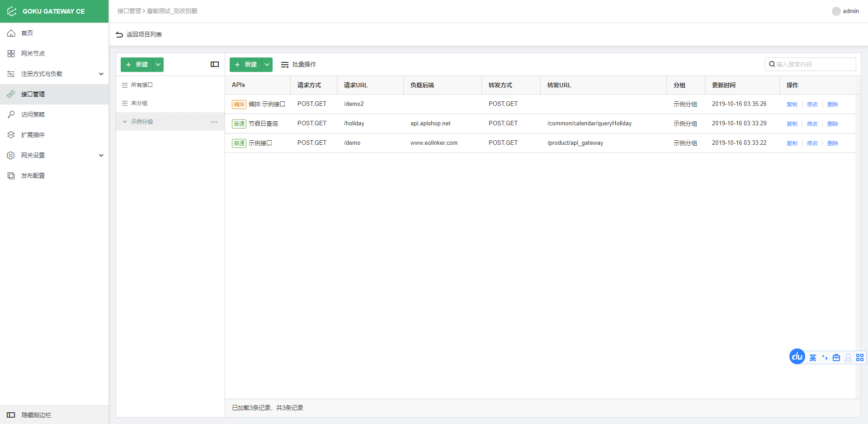Open 扩展插件 in the sidebar
The width and height of the screenshot is (868, 424).
click(54, 135)
